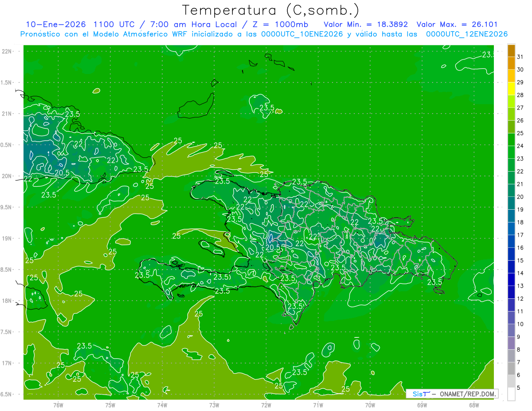
Task: Click the color scale number 18
Action: 520,223
